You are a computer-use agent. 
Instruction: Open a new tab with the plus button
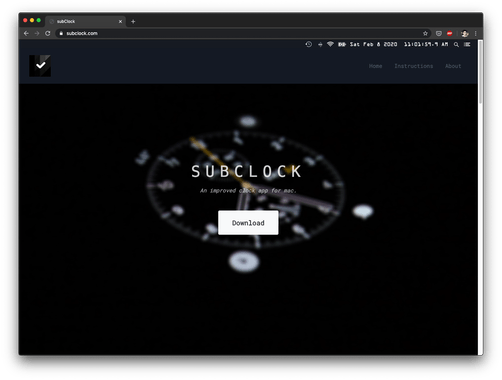(133, 21)
